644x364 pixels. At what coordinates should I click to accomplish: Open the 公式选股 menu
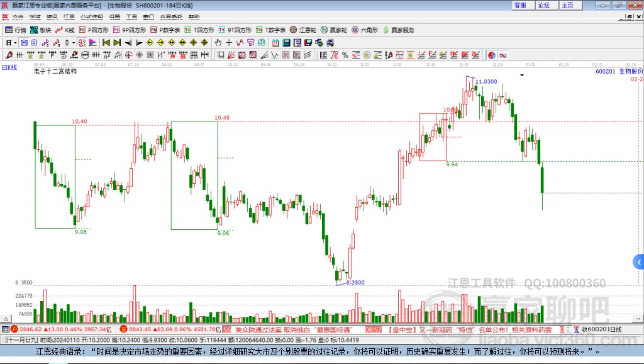tap(92, 17)
